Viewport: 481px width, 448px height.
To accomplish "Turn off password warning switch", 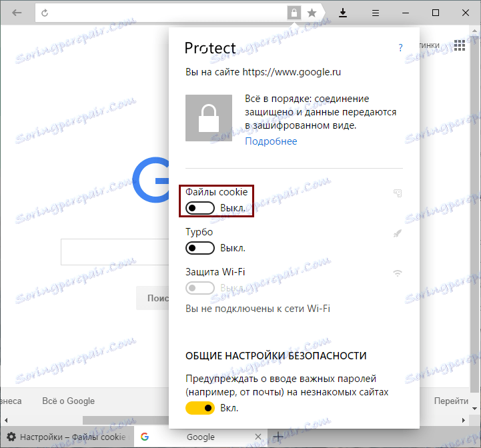I will click(200, 408).
